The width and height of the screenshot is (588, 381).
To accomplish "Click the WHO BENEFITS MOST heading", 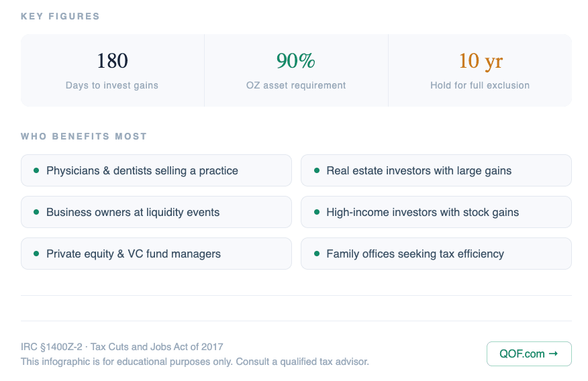I will pos(84,136).
